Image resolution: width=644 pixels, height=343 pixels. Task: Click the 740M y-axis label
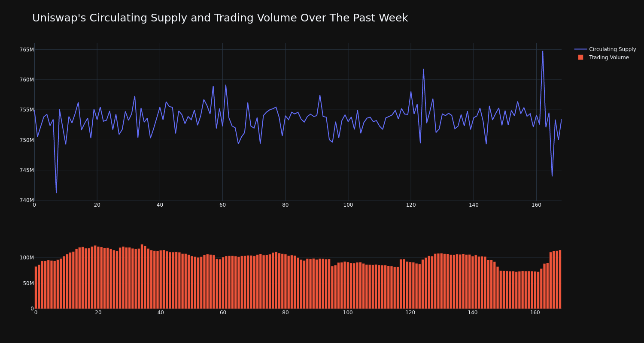pos(27,200)
